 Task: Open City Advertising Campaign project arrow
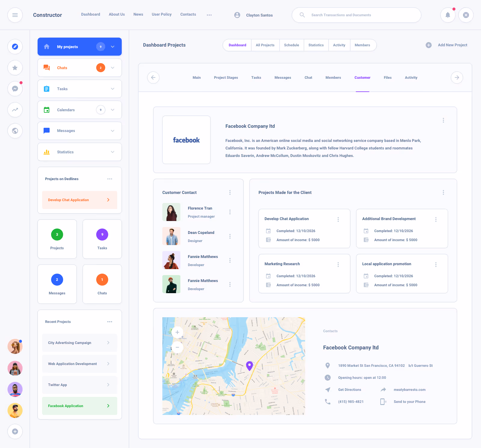point(108,343)
